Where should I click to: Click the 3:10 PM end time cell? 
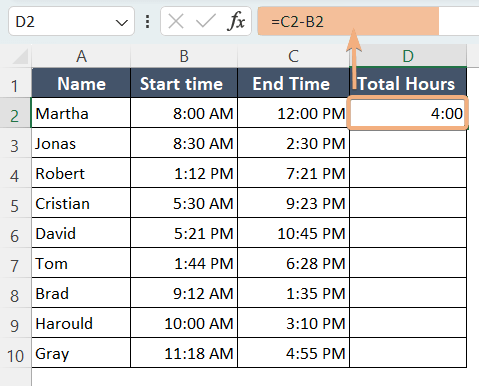(293, 323)
